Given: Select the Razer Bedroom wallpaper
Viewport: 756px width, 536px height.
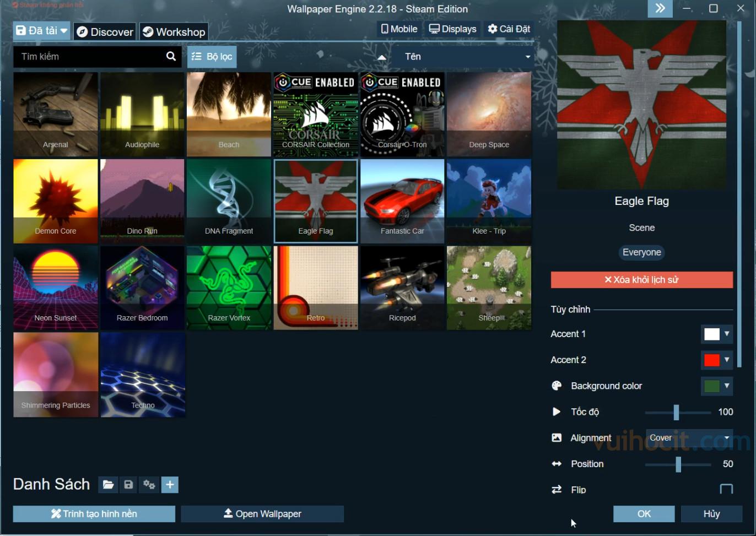Looking at the screenshot, I should point(142,288).
